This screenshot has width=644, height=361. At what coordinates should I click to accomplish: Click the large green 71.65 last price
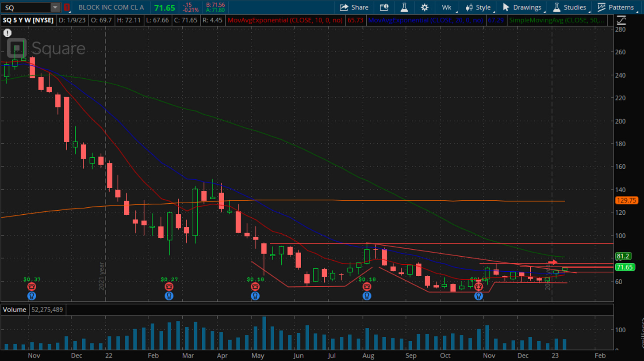click(x=165, y=7)
